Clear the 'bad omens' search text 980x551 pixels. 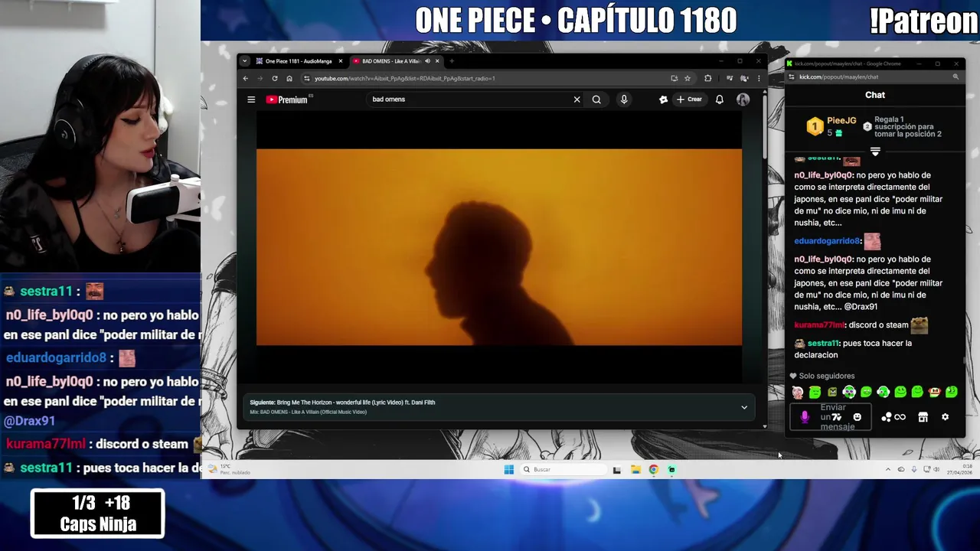point(577,99)
